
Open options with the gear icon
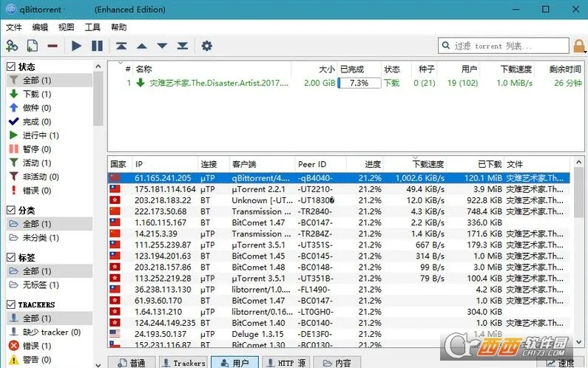[206, 46]
